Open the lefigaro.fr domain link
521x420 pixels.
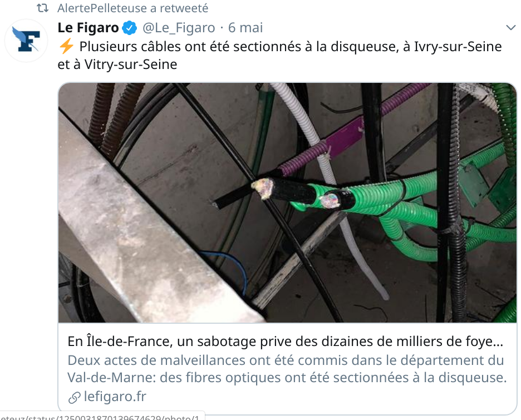point(115,397)
